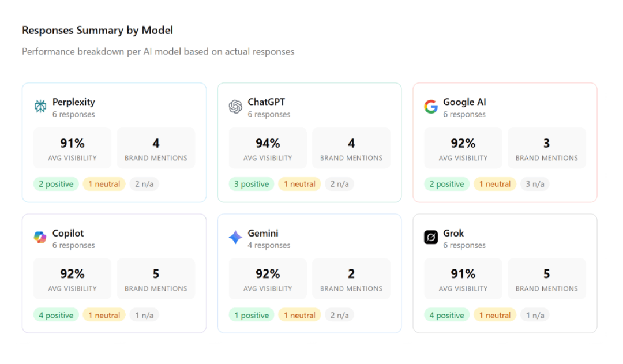Select the Perplexity model logo icon

pos(40,107)
